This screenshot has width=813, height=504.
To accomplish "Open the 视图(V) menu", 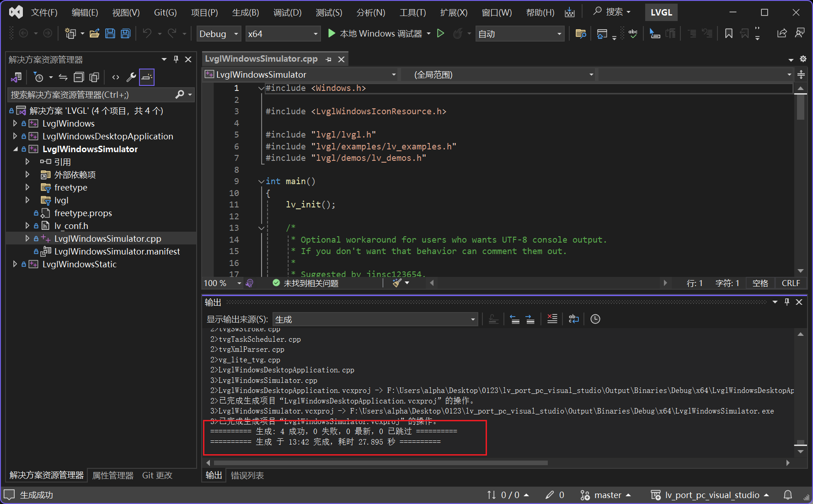I will (125, 12).
